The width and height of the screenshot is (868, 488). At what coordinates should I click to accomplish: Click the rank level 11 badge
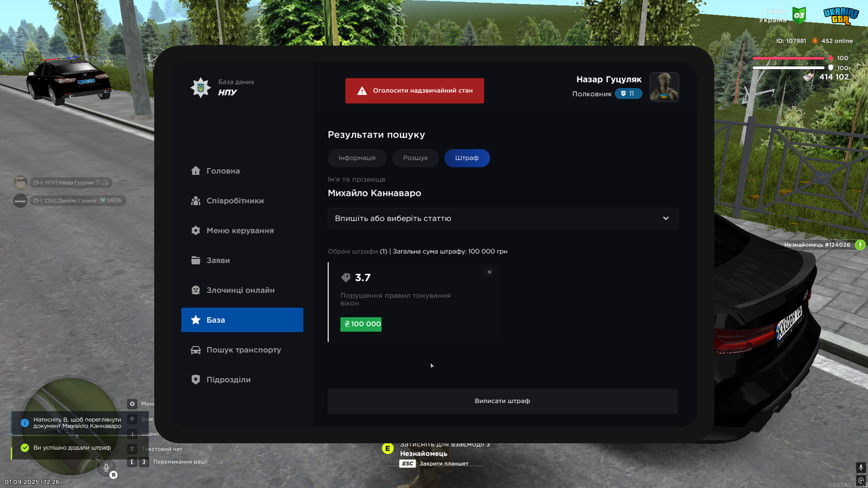[x=629, y=94]
